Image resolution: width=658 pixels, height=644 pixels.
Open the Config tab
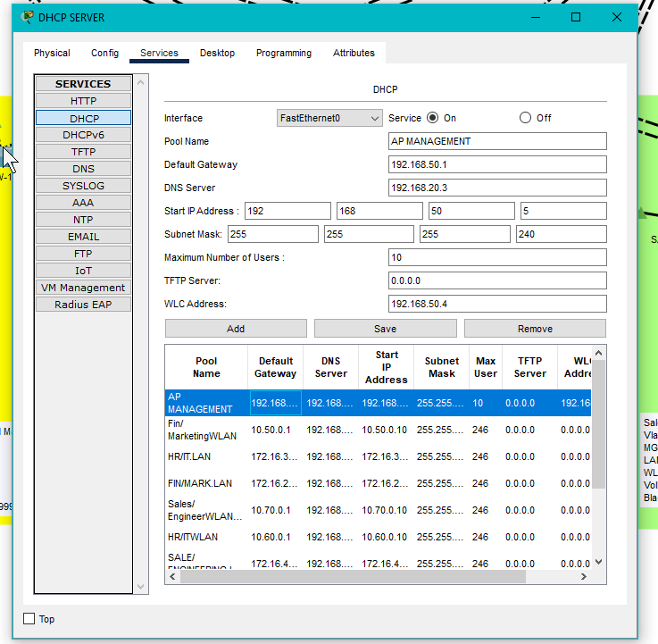point(104,54)
